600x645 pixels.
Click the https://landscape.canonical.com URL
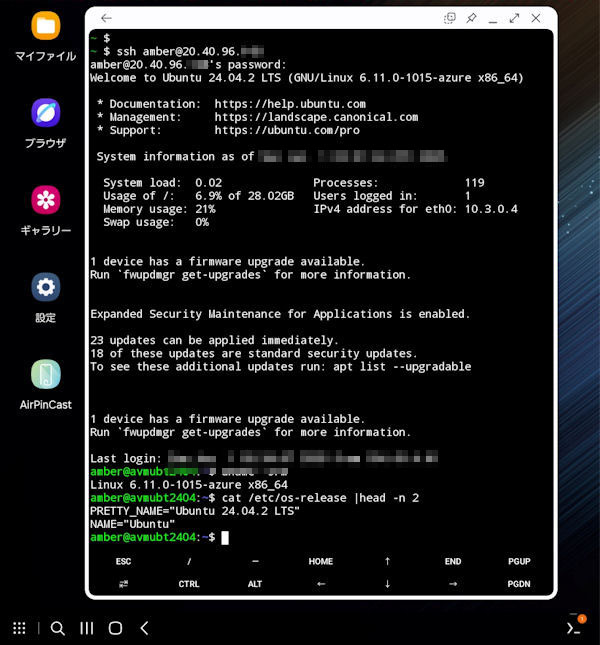coord(316,117)
